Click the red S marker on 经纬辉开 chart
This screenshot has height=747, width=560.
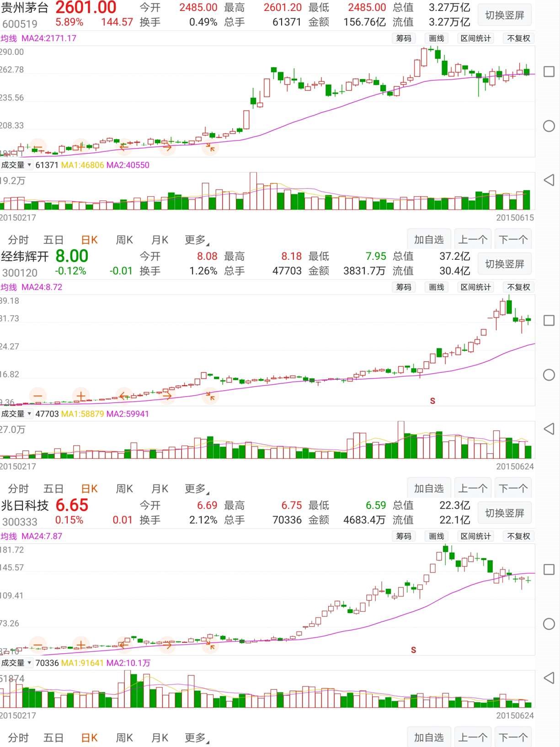tap(432, 401)
